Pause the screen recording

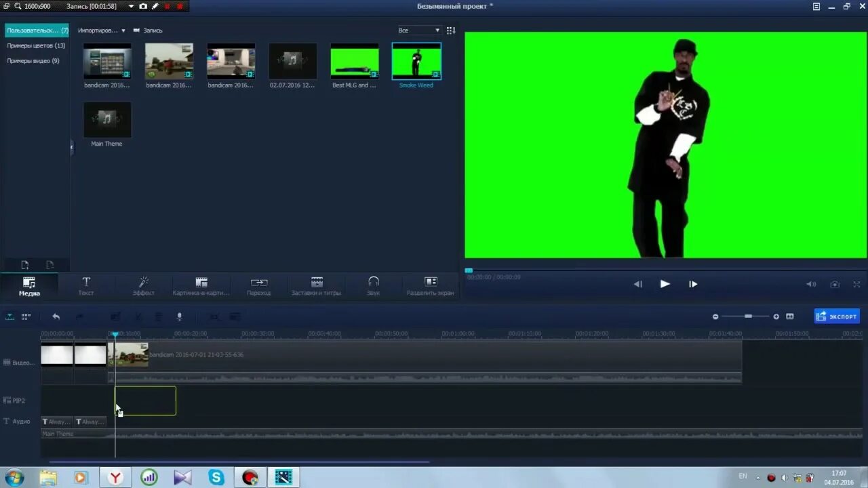[167, 6]
